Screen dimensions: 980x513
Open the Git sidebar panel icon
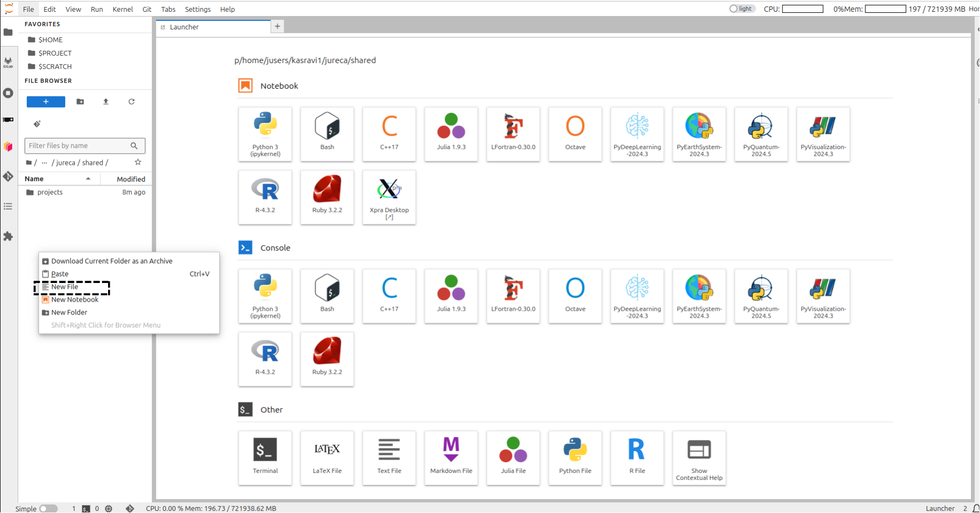pos(8,176)
